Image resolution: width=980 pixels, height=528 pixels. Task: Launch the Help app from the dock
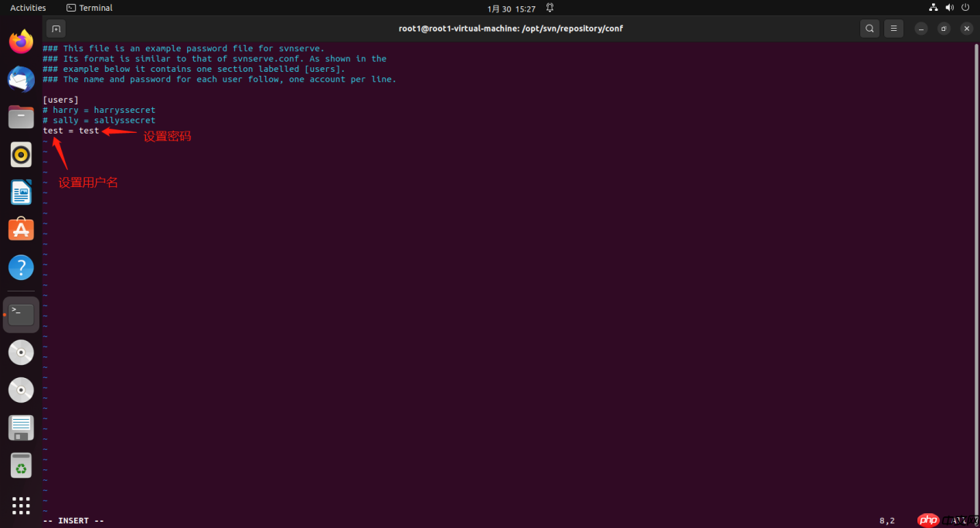point(21,267)
